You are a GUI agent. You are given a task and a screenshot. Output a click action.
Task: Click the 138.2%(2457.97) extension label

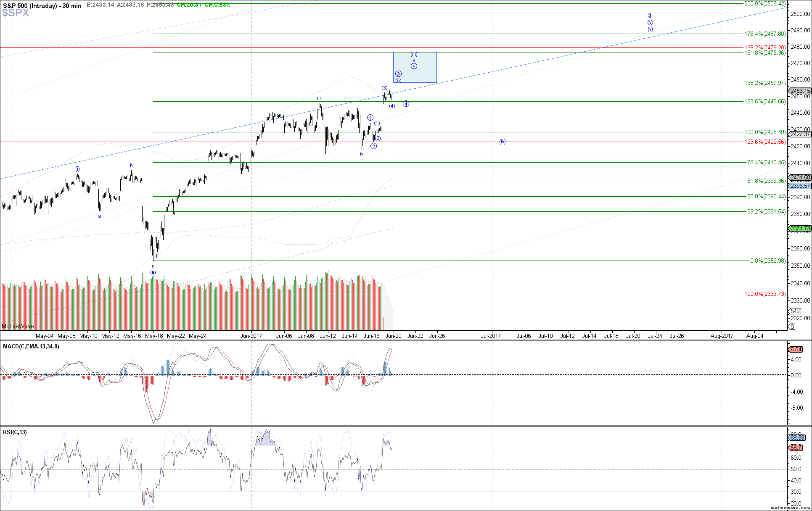point(765,83)
